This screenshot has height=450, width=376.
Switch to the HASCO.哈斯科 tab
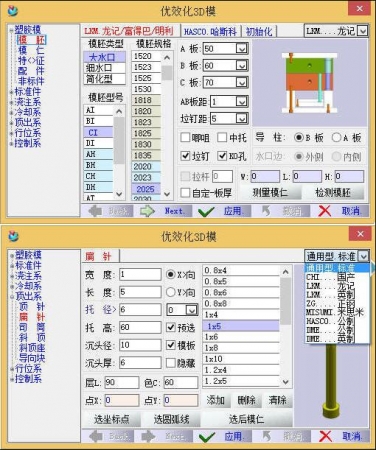tap(210, 32)
